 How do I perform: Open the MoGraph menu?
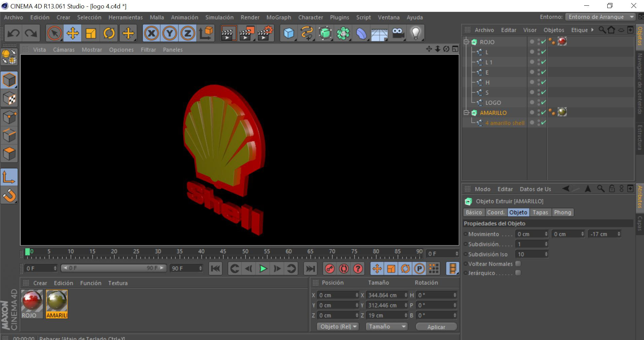click(x=279, y=17)
